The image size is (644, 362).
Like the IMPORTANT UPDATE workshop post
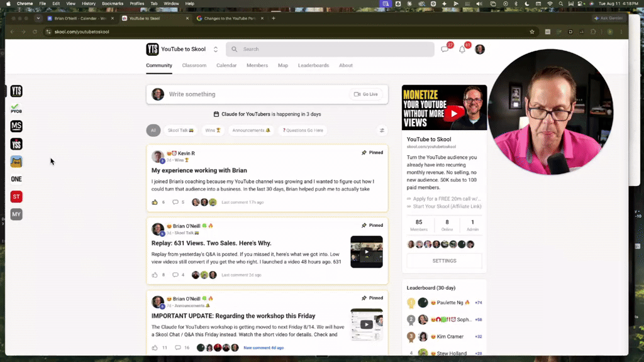(155, 348)
